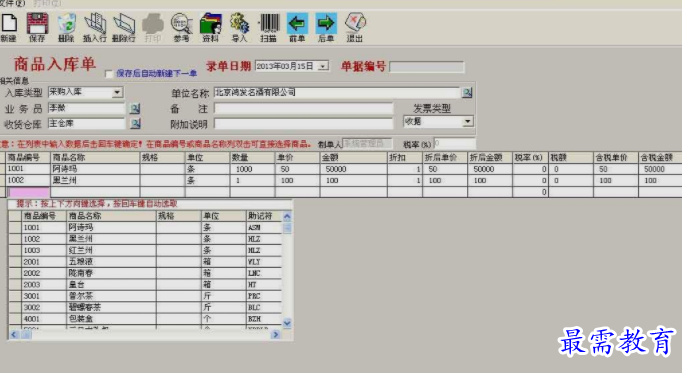Click the 助记符 column header
This screenshot has width=682, height=373.
[x=264, y=216]
